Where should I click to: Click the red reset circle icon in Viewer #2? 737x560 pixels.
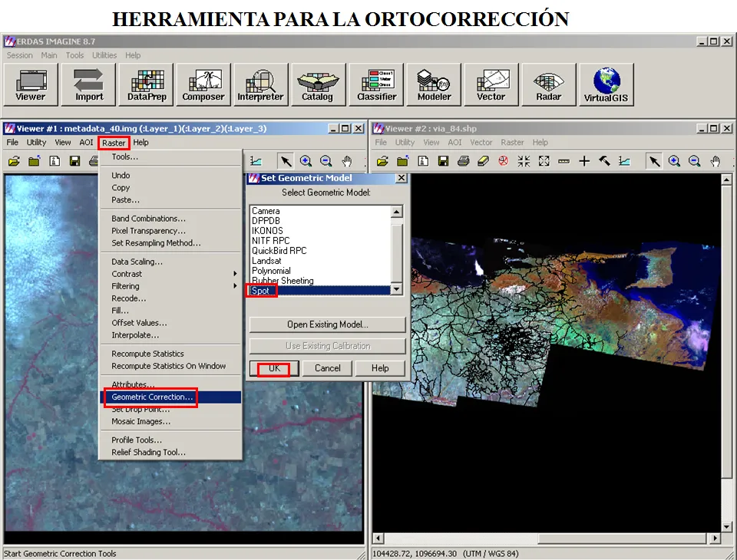[504, 161]
